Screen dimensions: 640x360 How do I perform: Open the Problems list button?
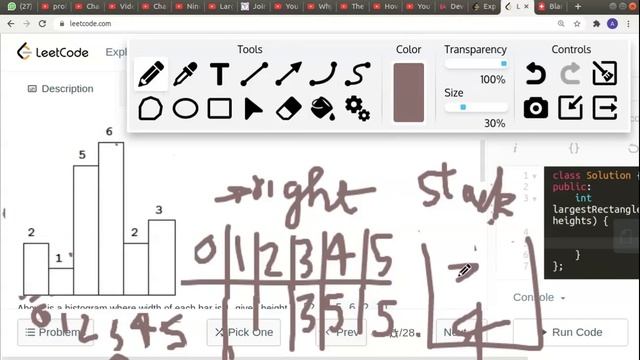click(55, 332)
